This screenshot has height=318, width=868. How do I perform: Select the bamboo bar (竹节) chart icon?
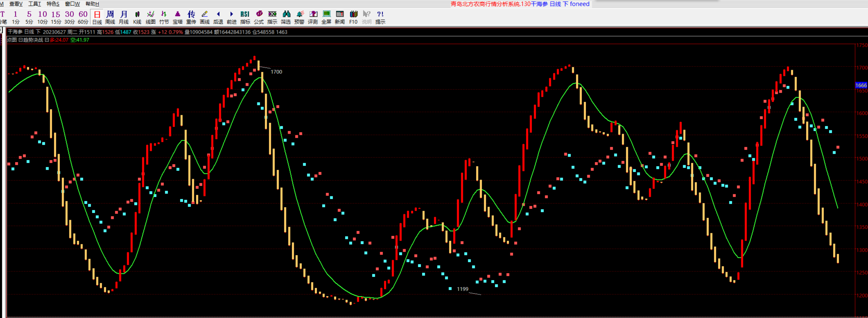tap(164, 17)
